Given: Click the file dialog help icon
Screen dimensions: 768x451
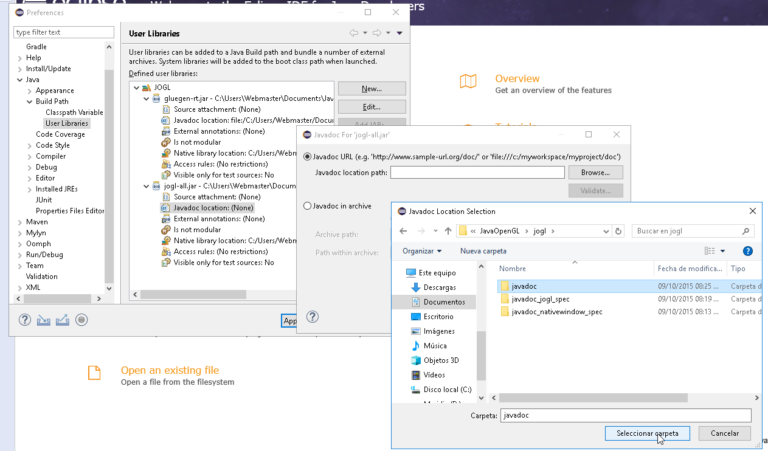Looking at the screenshot, I should pos(747,251).
